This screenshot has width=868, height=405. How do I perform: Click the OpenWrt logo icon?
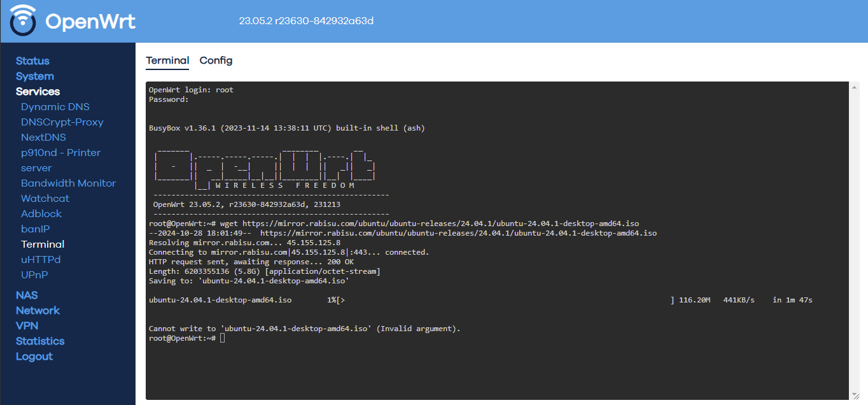(23, 21)
